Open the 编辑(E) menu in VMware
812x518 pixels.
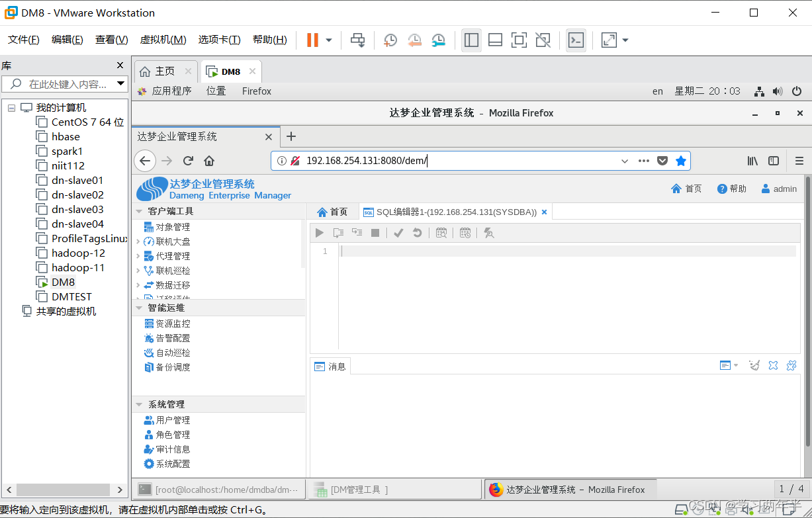tap(68, 40)
